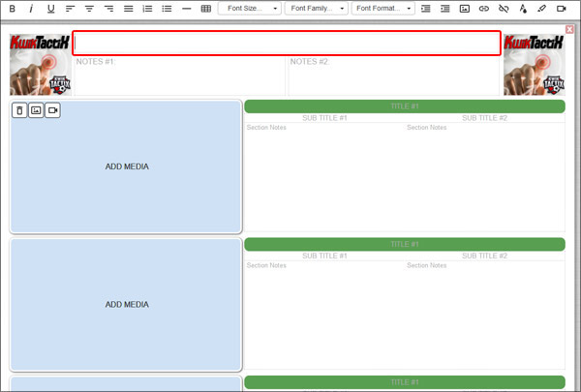Viewport: 581px width, 392px height.
Task: Click the NOTES #1 text field
Action: pyautogui.click(x=179, y=77)
